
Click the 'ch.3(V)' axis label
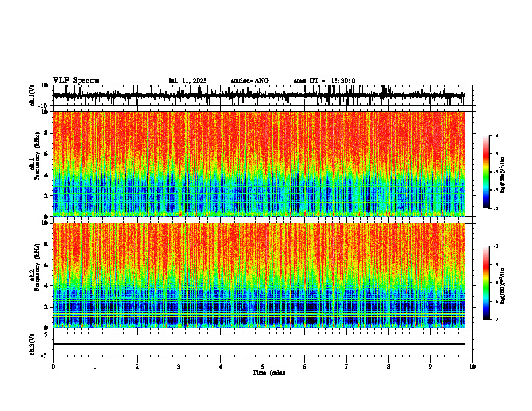point(32,345)
